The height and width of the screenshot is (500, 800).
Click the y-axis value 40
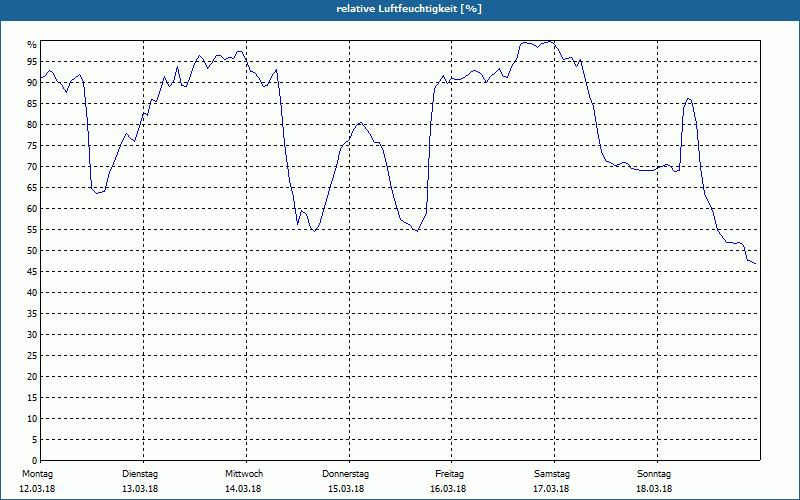click(x=32, y=293)
